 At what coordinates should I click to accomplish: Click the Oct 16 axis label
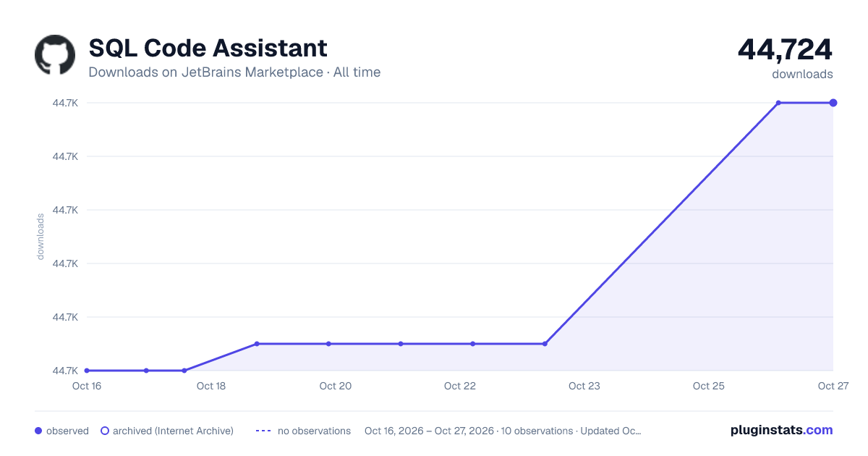click(86, 386)
